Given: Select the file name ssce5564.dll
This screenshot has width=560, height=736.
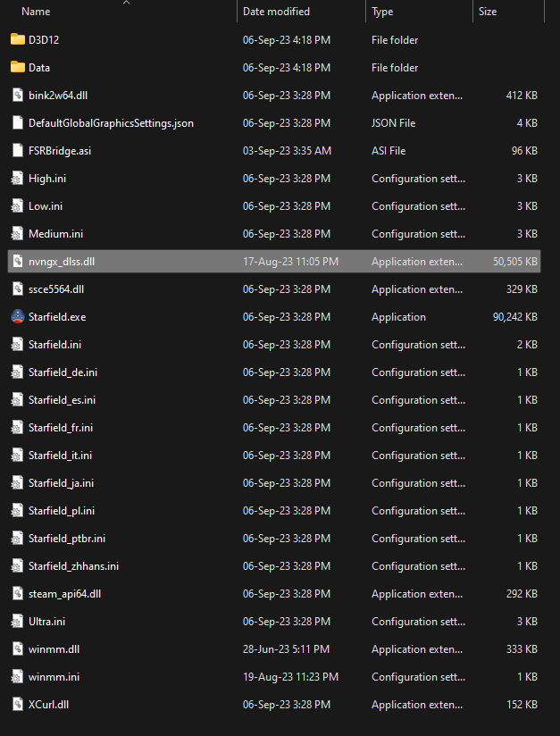Looking at the screenshot, I should click(x=56, y=289).
